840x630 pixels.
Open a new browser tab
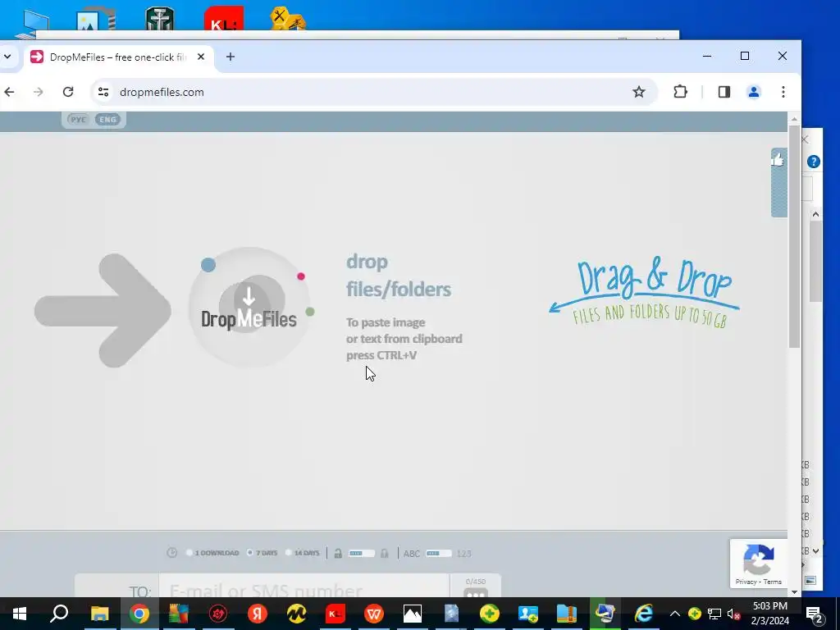point(231,57)
